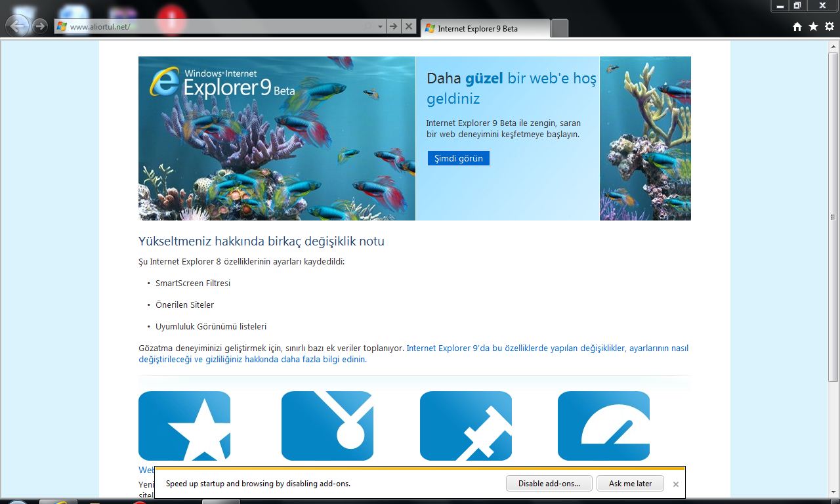Click the Şimdi görün button

click(458, 158)
